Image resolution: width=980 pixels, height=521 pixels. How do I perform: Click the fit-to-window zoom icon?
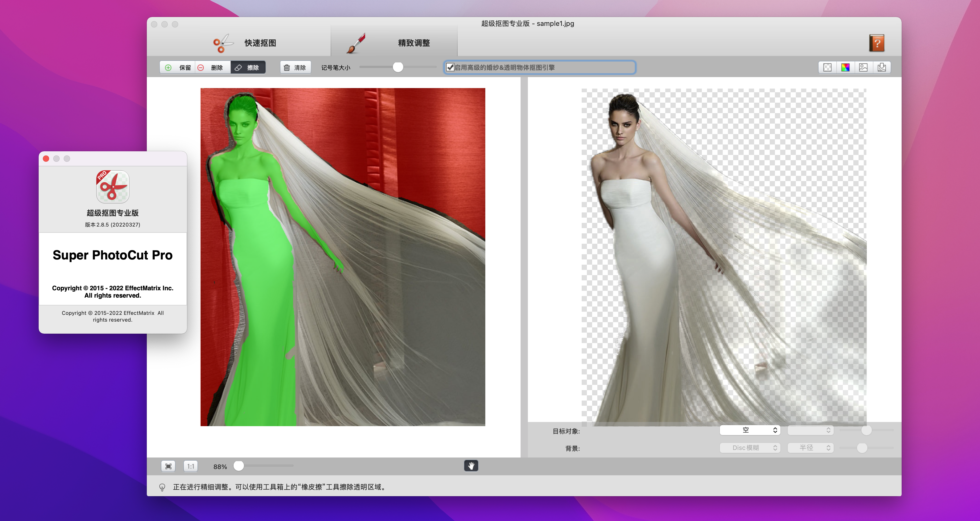point(168,466)
